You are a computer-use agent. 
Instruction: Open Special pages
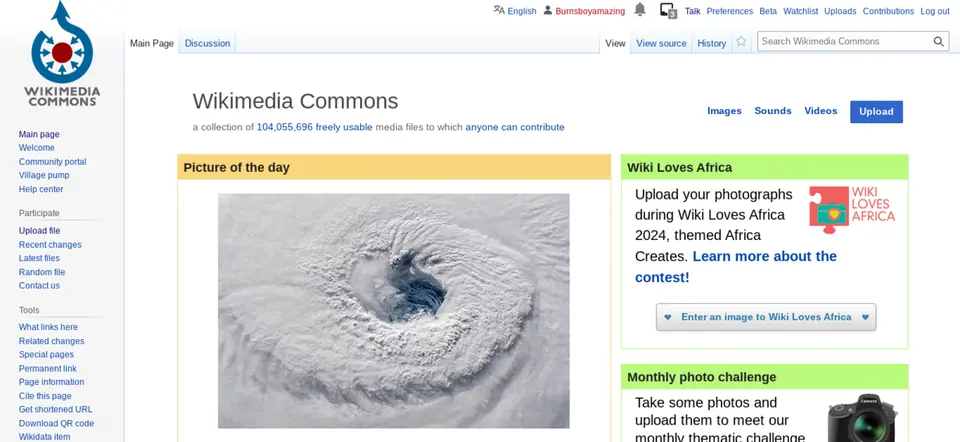[x=47, y=354]
